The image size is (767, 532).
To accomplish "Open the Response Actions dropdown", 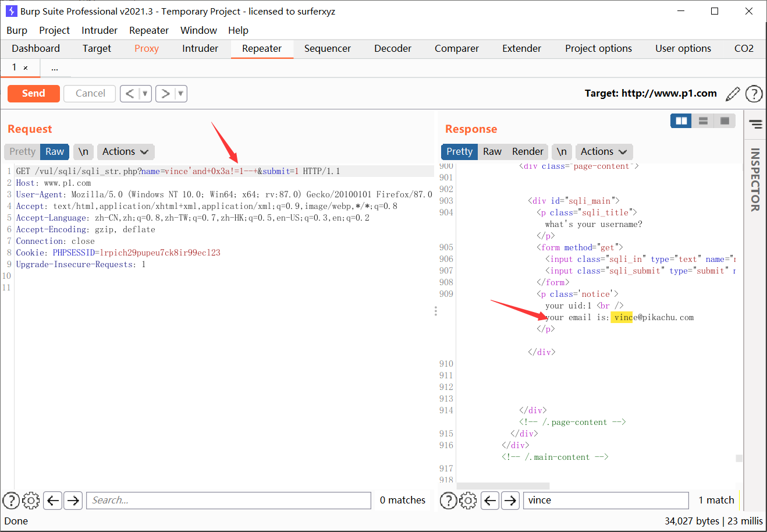I will pyautogui.click(x=604, y=151).
